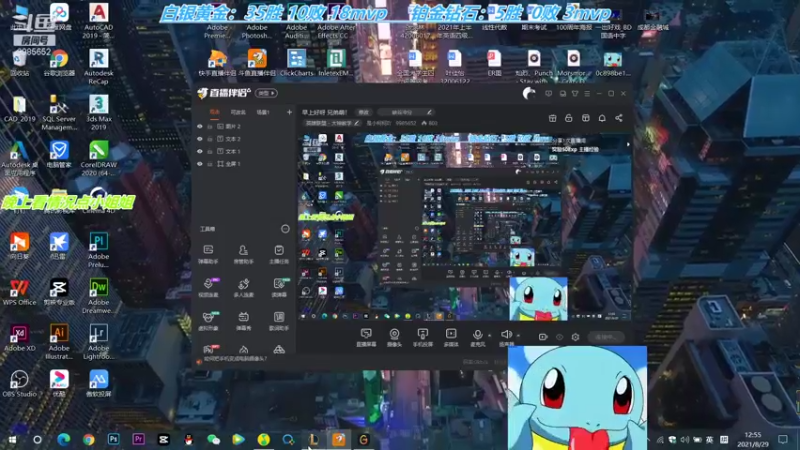The height and width of the screenshot is (450, 800).
Task: Open the volume control in the system tray
Action: pyautogui.click(x=685, y=440)
